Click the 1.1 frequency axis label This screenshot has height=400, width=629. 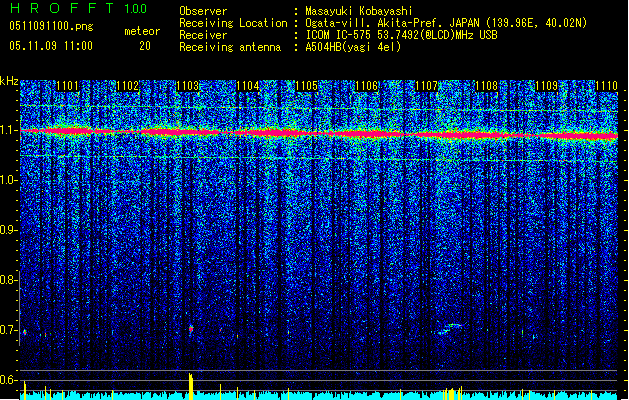click(x=9, y=130)
